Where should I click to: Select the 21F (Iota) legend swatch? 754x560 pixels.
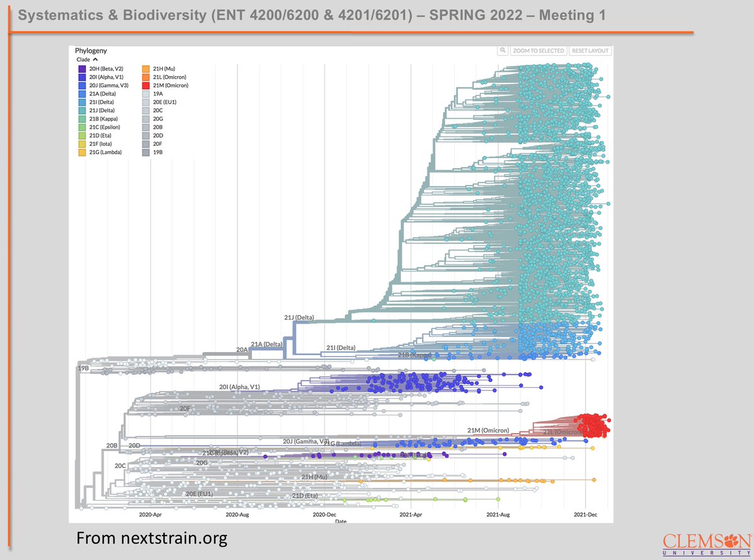coord(82,143)
